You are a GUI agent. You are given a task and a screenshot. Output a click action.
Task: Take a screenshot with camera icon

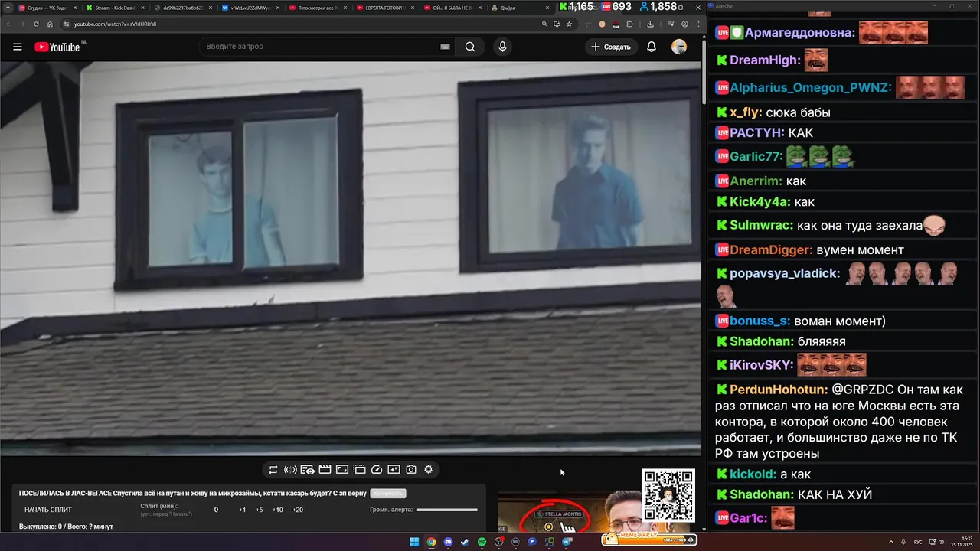pyautogui.click(x=411, y=469)
